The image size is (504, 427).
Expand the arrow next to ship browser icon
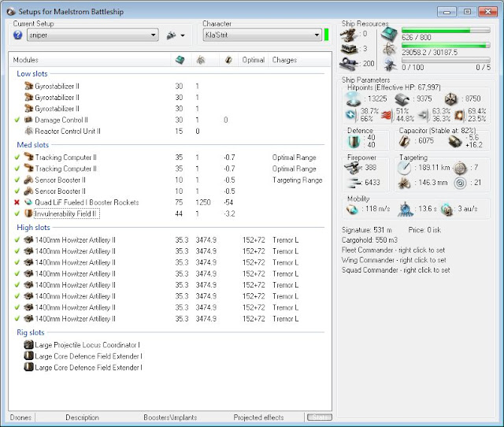[x=183, y=35]
